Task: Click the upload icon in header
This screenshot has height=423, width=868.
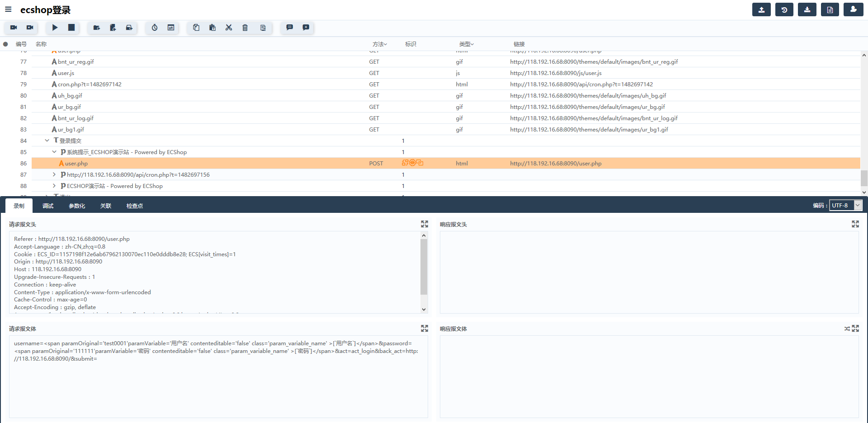Action: [761, 9]
